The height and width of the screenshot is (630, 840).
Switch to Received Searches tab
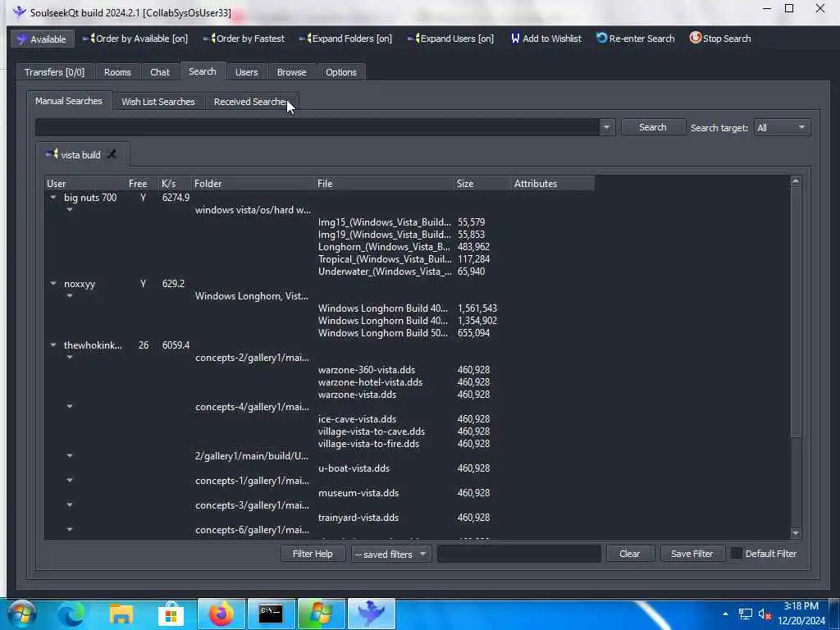pos(251,101)
